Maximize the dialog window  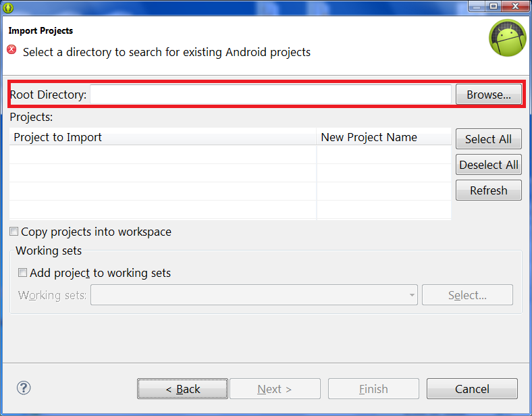pyautogui.click(x=493, y=7)
